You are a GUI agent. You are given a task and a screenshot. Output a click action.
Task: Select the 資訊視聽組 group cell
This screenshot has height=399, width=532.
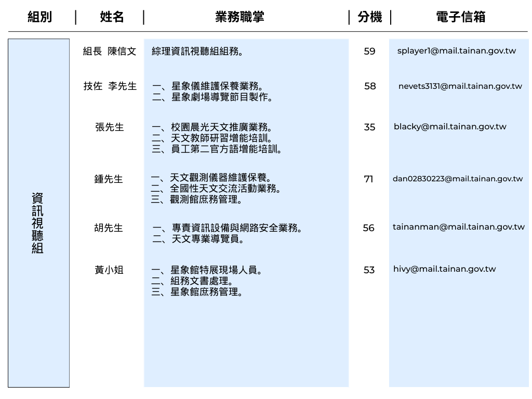click(38, 213)
